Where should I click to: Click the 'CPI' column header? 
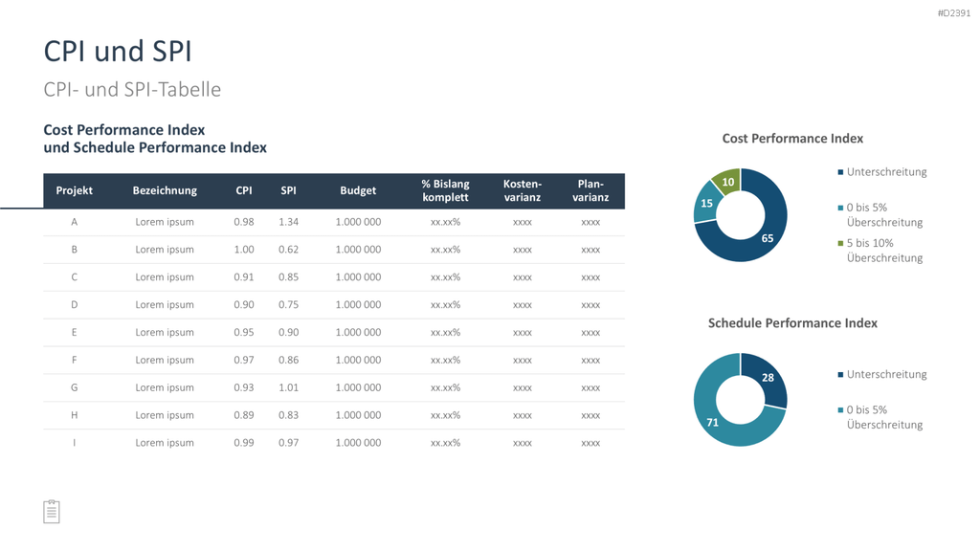click(x=244, y=190)
